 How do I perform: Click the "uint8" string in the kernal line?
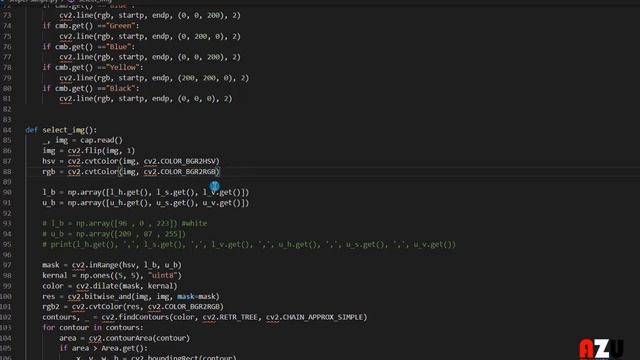click(162, 276)
